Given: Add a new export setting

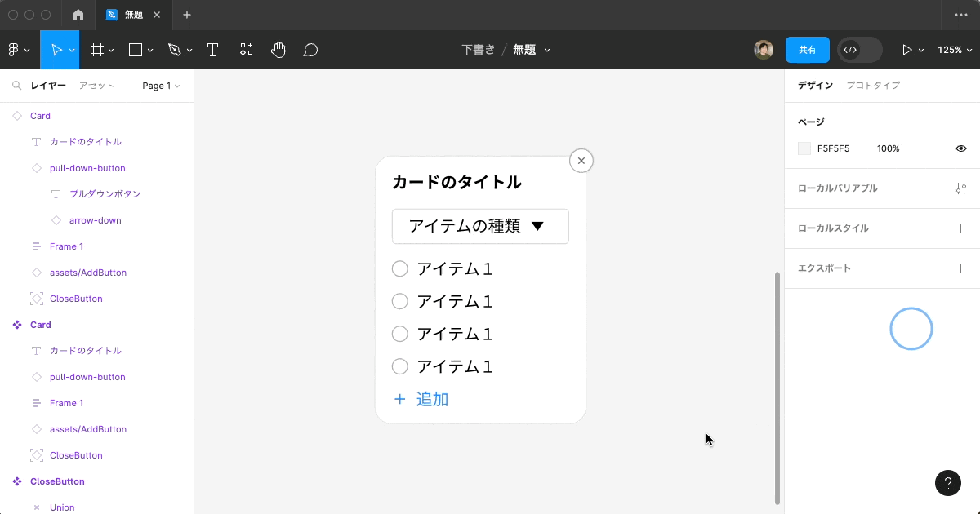Looking at the screenshot, I should [x=960, y=268].
